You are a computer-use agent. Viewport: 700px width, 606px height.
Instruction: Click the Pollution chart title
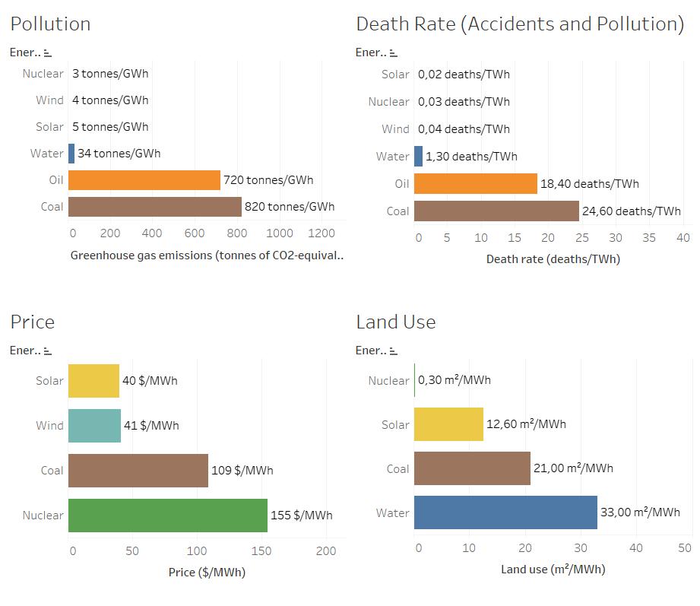(50, 24)
